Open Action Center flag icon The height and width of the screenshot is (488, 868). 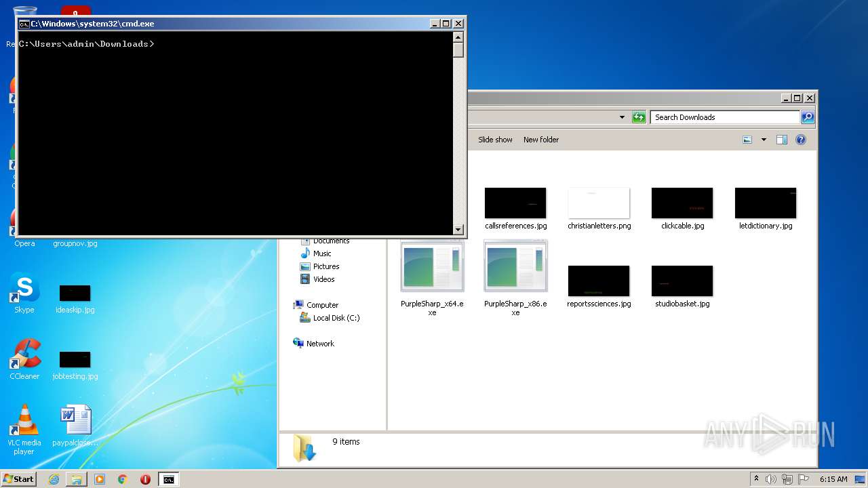click(x=804, y=479)
